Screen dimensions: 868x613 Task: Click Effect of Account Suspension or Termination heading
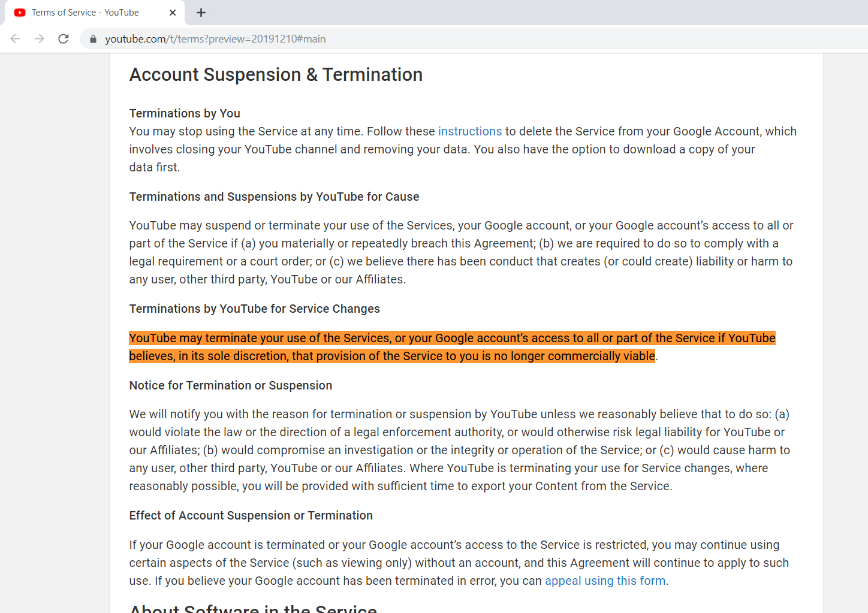pyautogui.click(x=251, y=515)
